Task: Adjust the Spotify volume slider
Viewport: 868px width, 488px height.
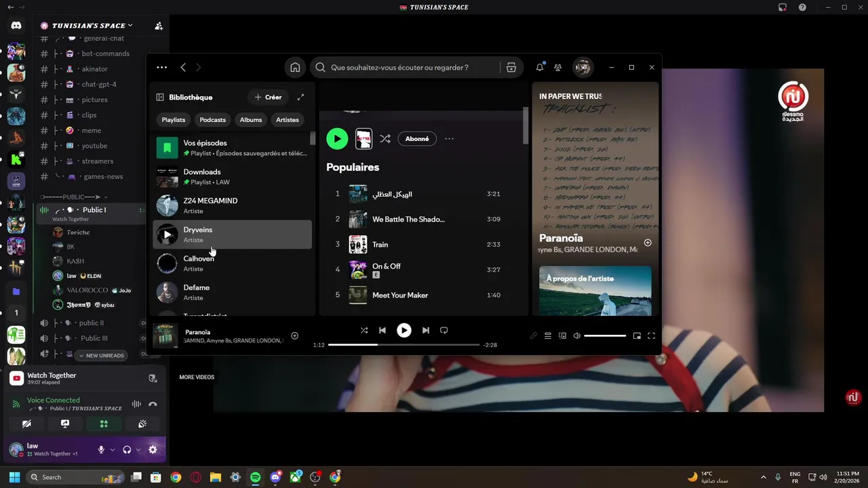Action: pyautogui.click(x=605, y=335)
